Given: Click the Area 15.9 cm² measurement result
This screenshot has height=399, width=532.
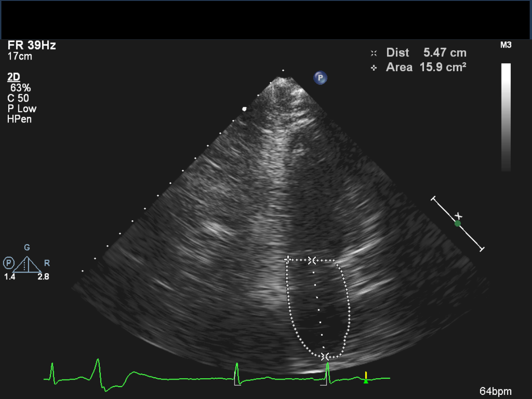Looking at the screenshot, I should click(x=425, y=67).
